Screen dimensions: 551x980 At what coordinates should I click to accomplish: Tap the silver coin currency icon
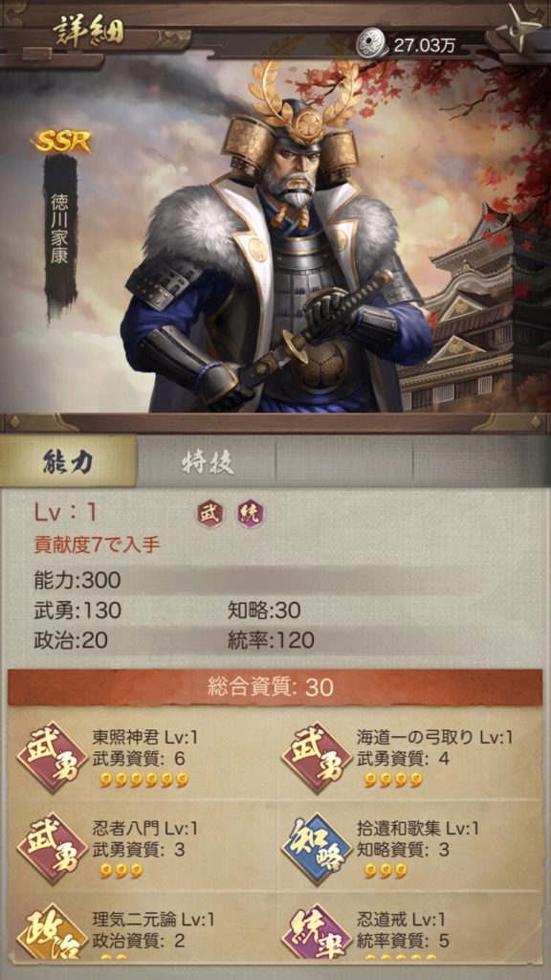372,45
